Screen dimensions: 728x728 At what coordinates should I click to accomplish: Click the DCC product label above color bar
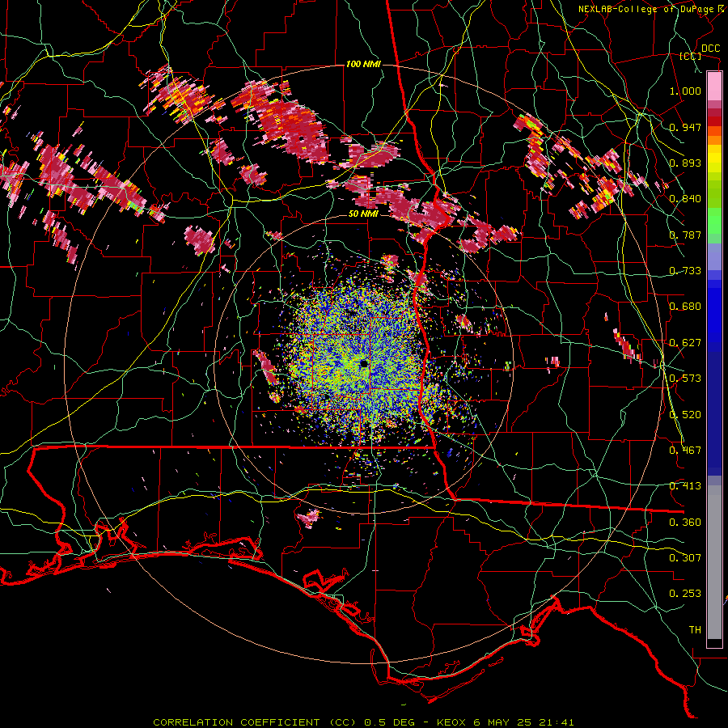[711, 49]
